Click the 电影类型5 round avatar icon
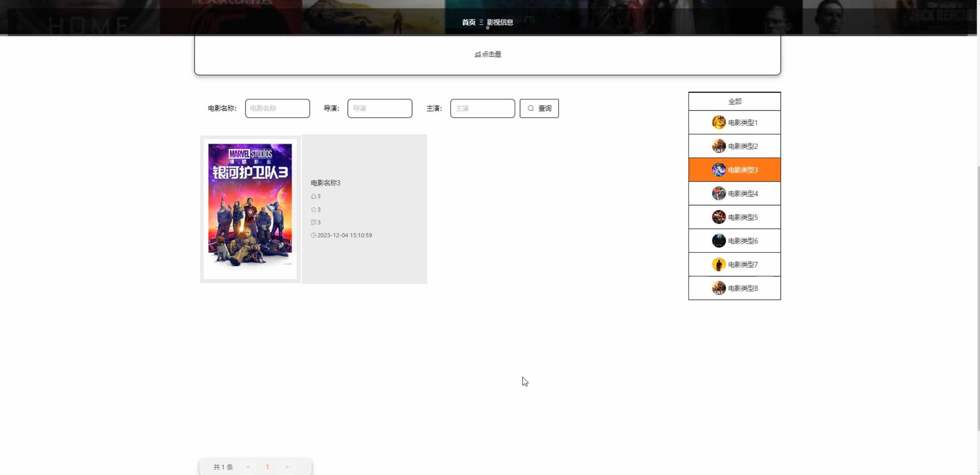This screenshot has width=980, height=475. [x=719, y=217]
